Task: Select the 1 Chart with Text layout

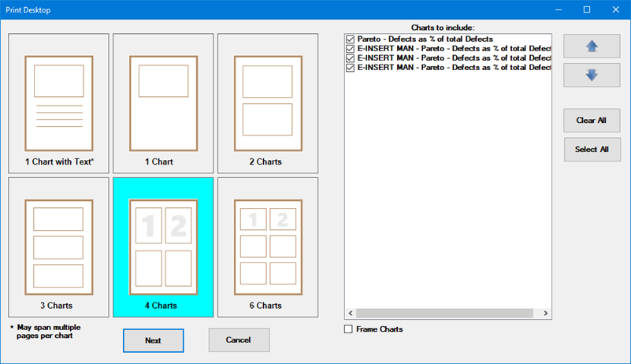Action: pyautogui.click(x=59, y=102)
